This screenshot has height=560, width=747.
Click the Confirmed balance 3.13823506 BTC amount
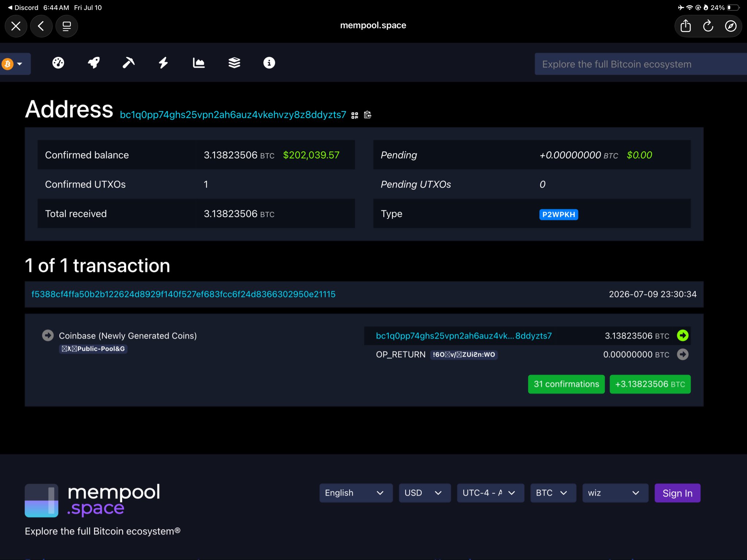[239, 155]
